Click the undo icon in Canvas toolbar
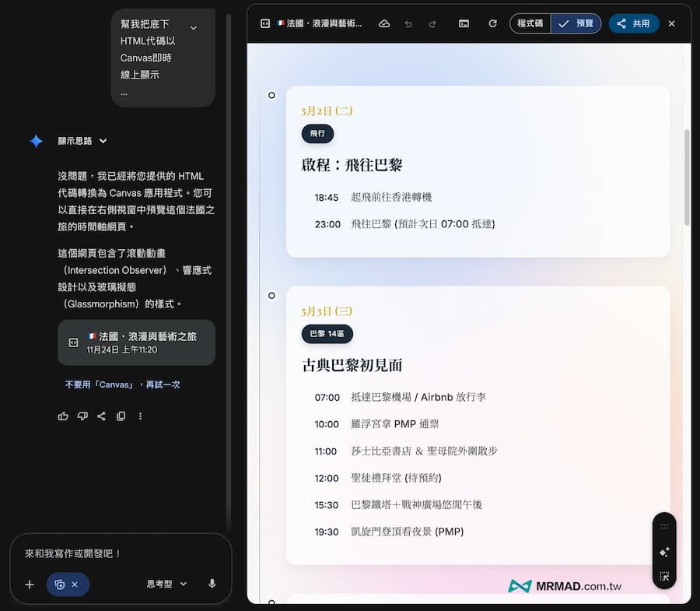This screenshot has width=700, height=611. (x=408, y=23)
